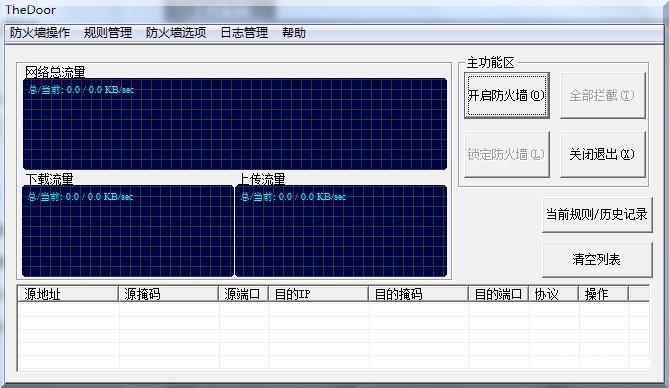
Task: Click the 清空列表 button
Action: click(597, 260)
